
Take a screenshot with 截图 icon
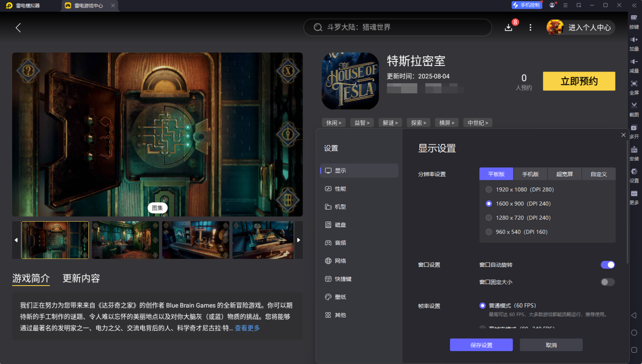pos(634,109)
